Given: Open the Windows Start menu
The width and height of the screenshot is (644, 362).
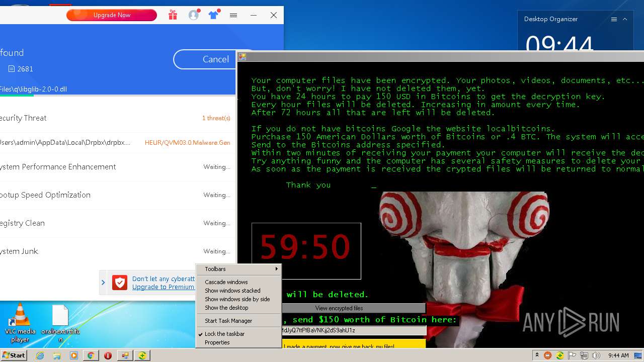Looking at the screenshot, I should [14, 355].
